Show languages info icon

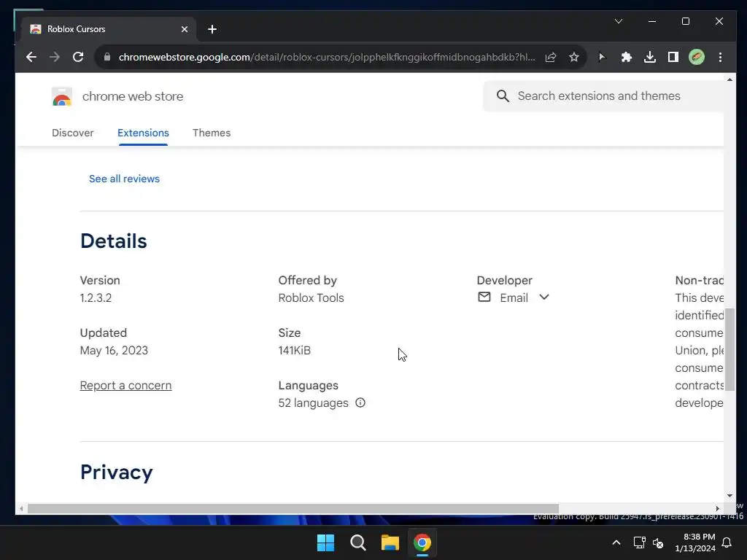[360, 402]
